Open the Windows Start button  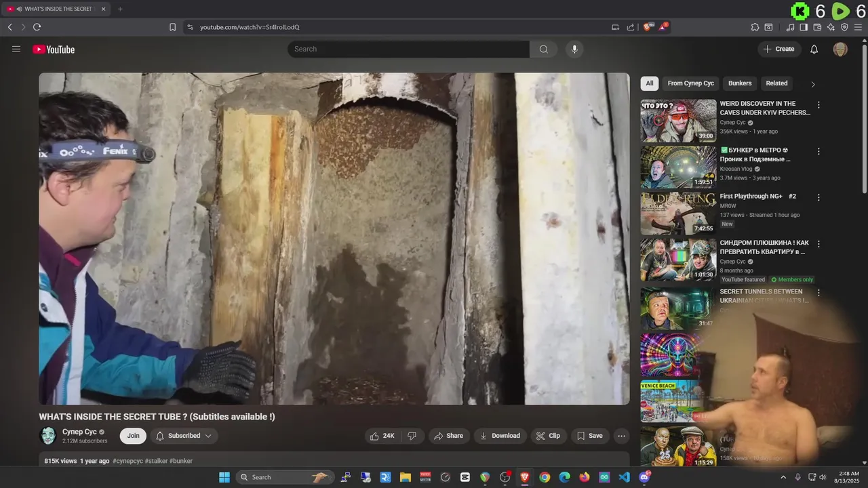point(224,477)
